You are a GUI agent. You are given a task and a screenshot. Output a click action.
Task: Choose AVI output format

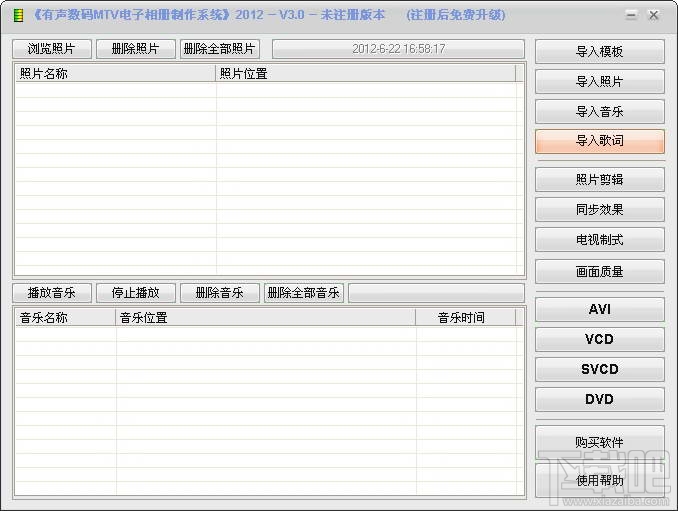[600, 310]
